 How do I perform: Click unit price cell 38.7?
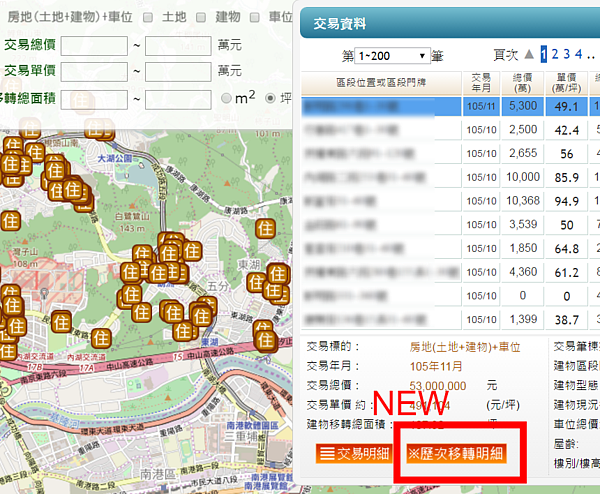point(566,320)
